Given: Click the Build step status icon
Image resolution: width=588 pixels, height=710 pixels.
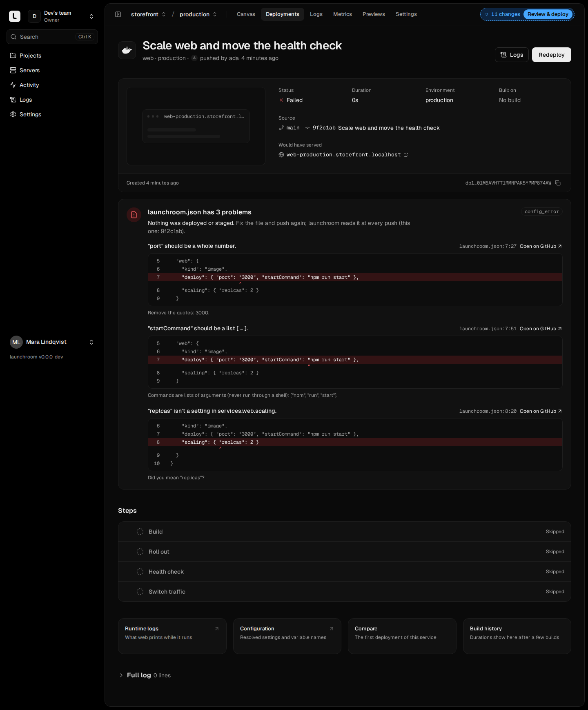Looking at the screenshot, I should pos(140,532).
